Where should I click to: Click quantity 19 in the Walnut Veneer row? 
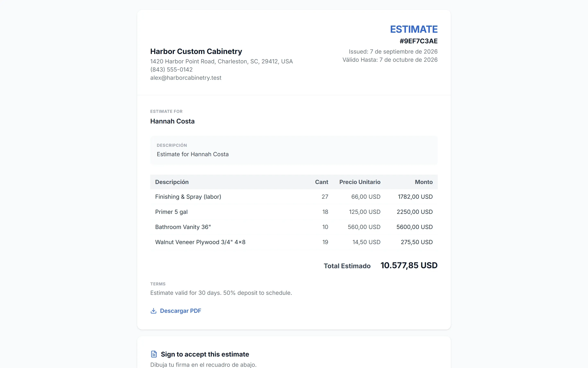point(325,242)
